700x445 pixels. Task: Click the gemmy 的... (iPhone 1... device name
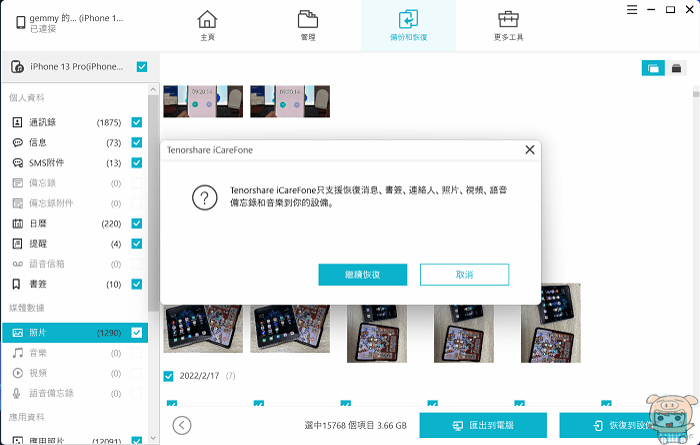(76, 18)
